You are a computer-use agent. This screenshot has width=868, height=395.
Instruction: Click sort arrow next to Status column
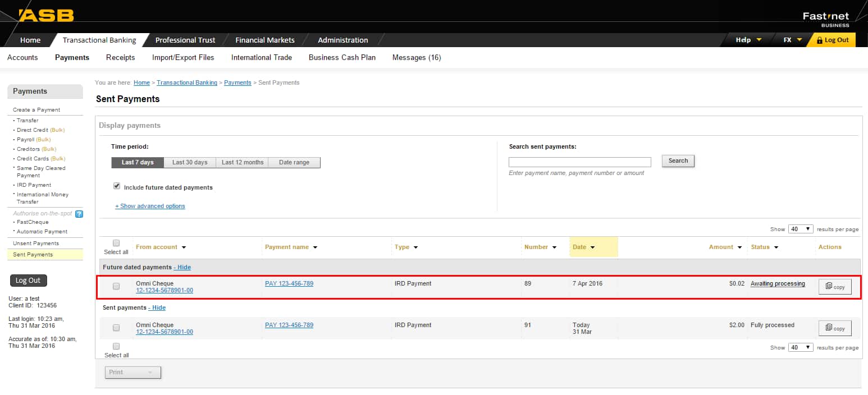(776, 247)
